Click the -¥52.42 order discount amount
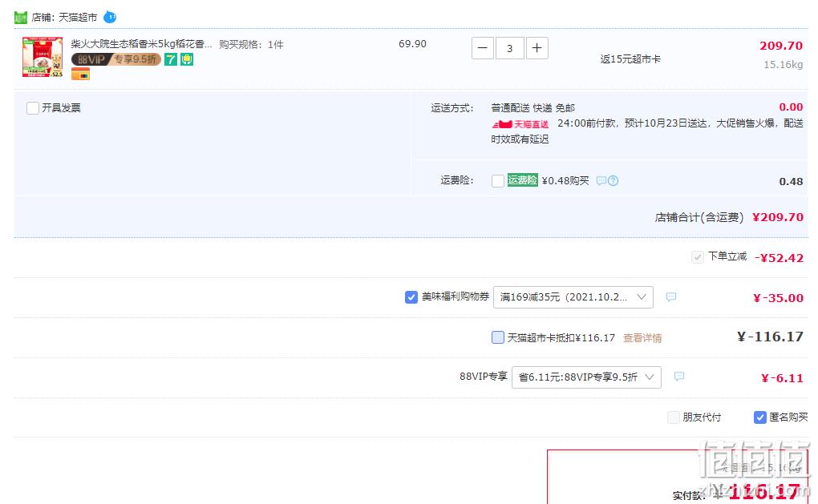818x504 pixels. tap(779, 257)
